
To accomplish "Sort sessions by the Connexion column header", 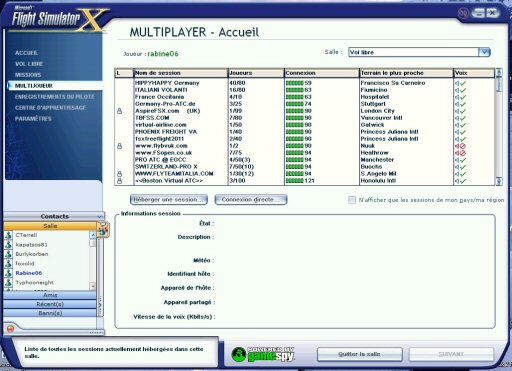I will (x=322, y=73).
